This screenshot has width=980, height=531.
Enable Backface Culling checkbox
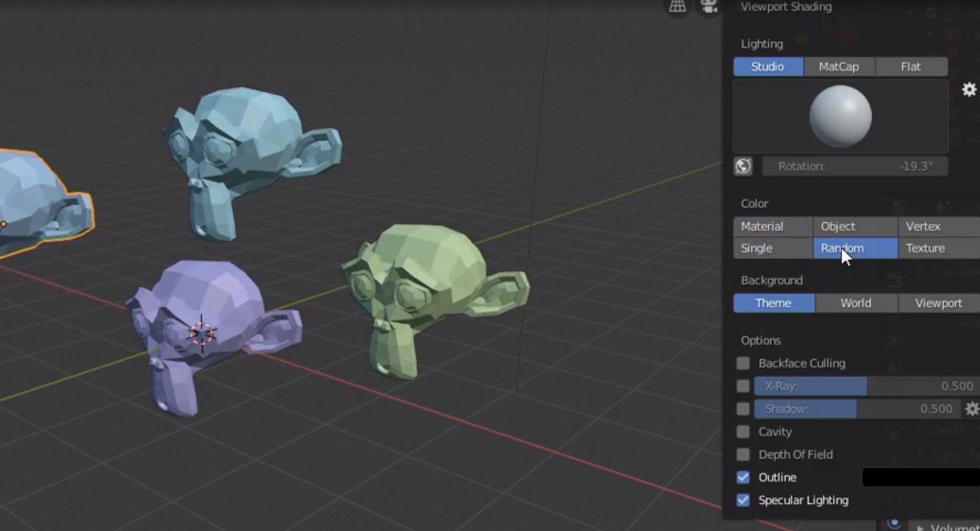click(743, 363)
